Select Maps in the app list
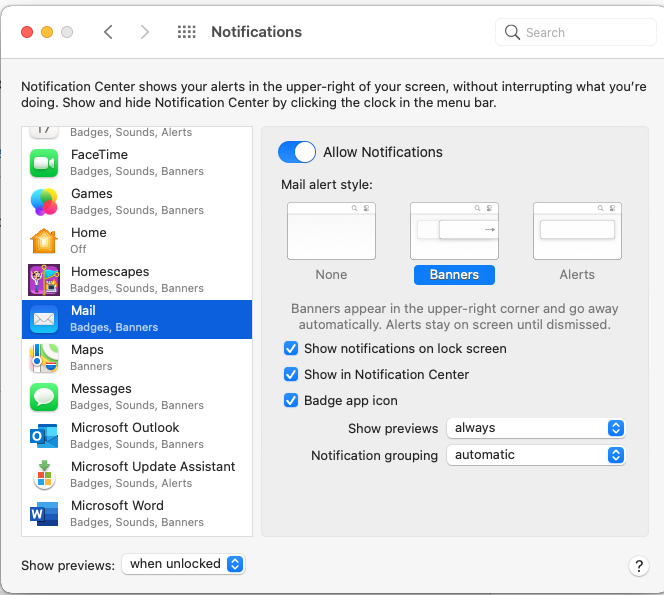The height and width of the screenshot is (595, 664). (137, 358)
